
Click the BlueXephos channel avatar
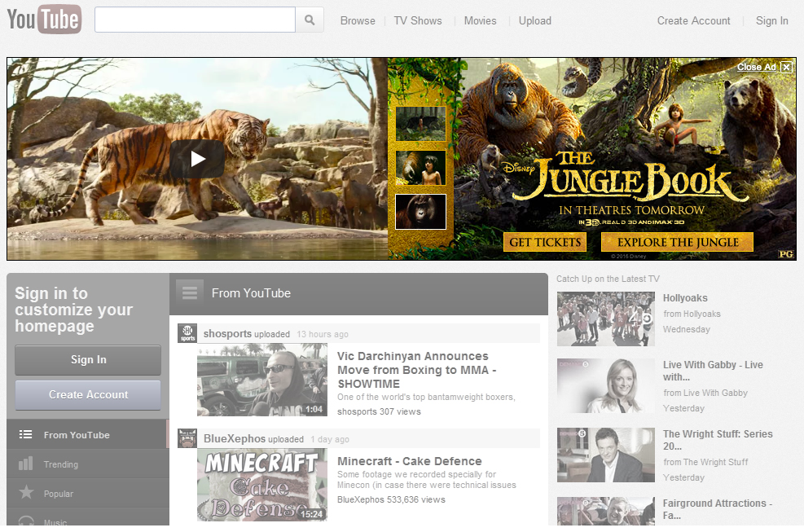pos(187,438)
